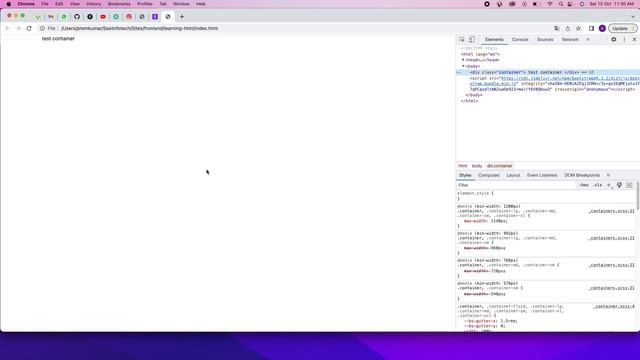Open the Profiles menu in menu bar

click(144, 4)
